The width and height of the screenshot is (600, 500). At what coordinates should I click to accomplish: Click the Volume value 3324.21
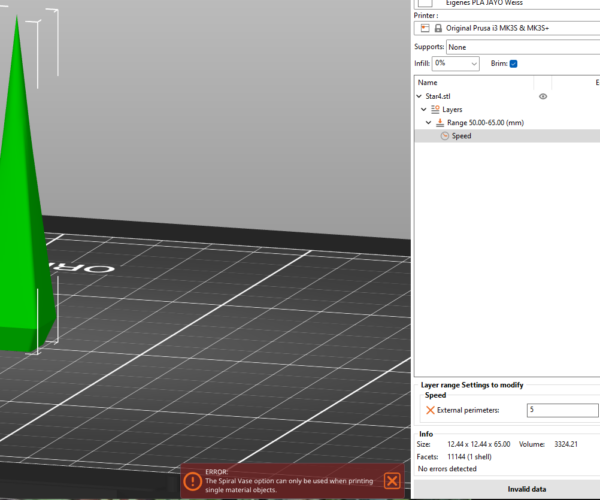click(x=566, y=445)
